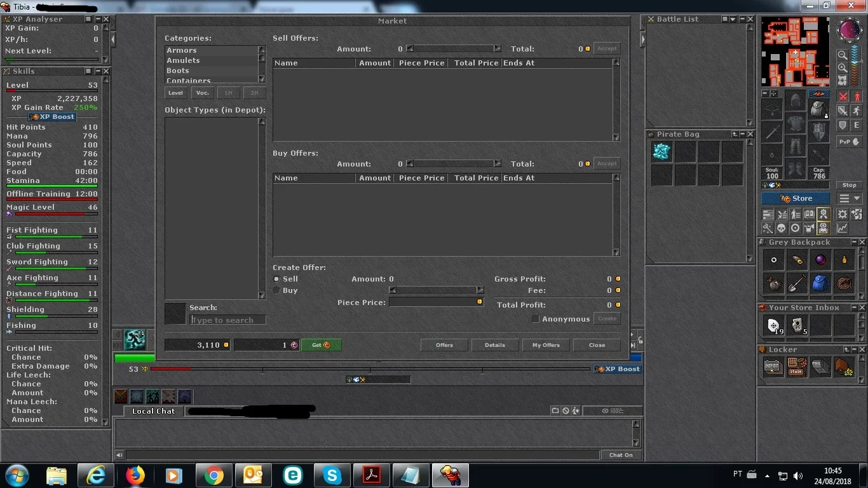Screen dimensions: 868x488
Task: Open the options gear icon
Action: click(843, 214)
